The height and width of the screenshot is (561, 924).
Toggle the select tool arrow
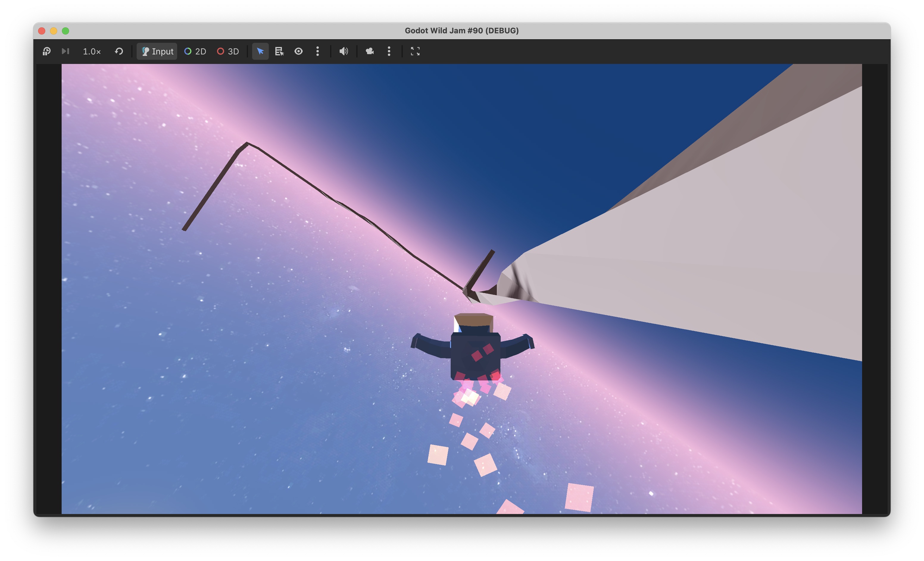(260, 51)
